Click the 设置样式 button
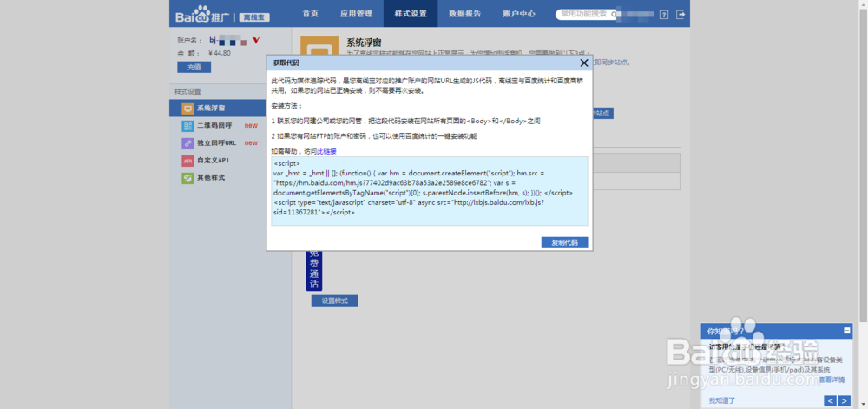The height and width of the screenshot is (409, 868). tap(334, 300)
